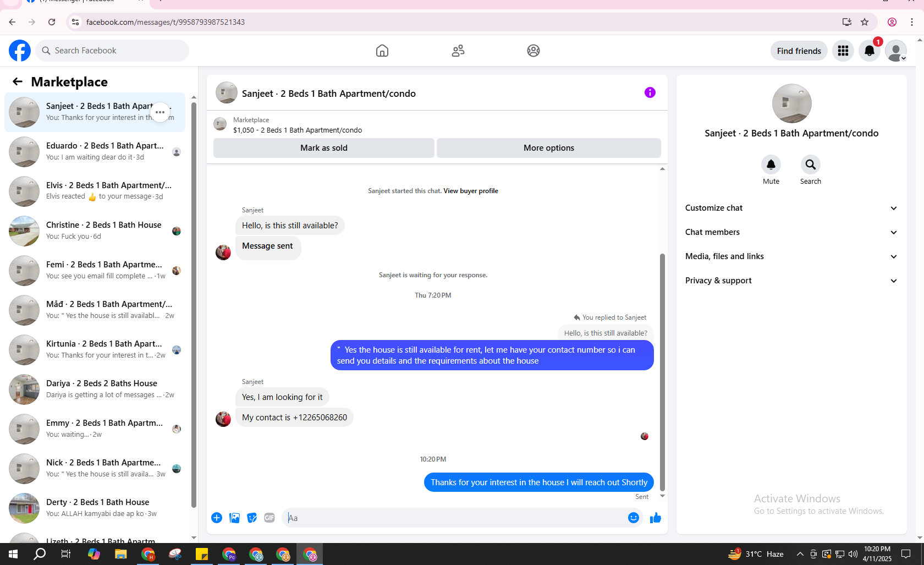Screen dimensions: 924x565
Task: Open View buyer profile link
Action: (x=471, y=191)
